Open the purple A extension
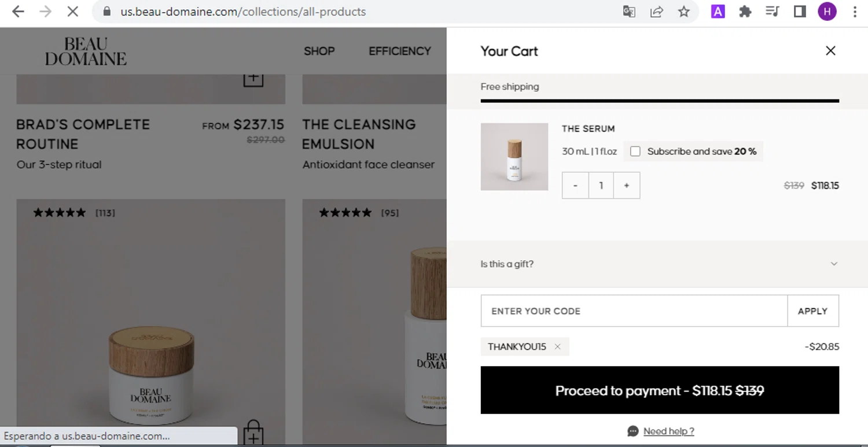 pos(718,12)
